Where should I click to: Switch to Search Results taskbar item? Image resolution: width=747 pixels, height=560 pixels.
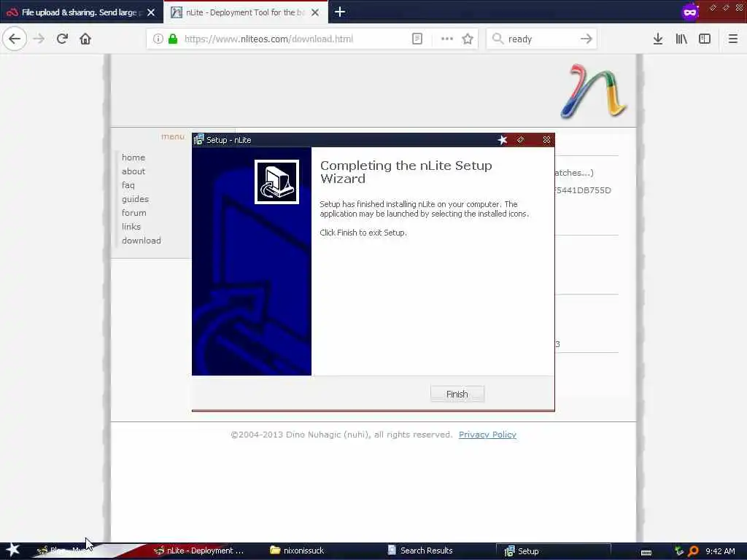click(421, 551)
